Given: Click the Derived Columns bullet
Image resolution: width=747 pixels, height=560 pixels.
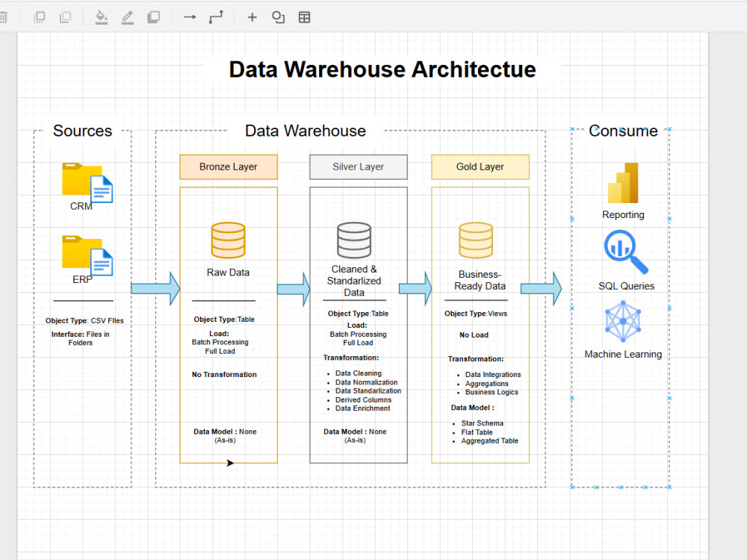Looking at the screenshot, I should pos(364,400).
